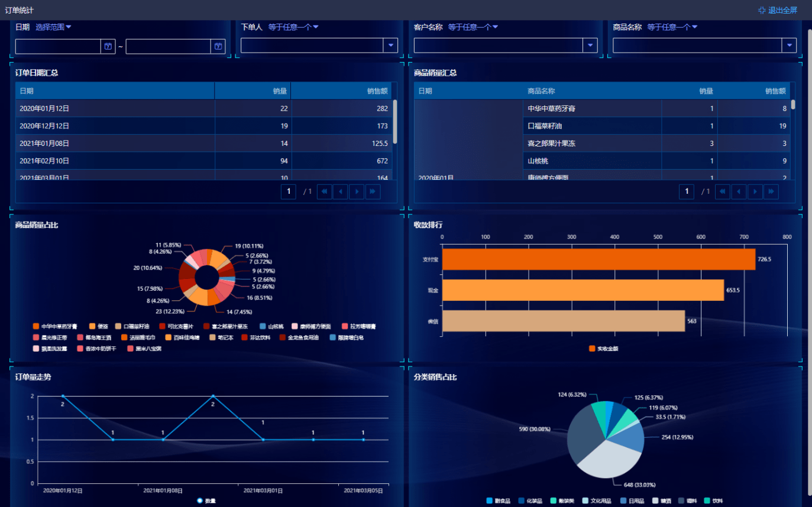
Task: Click 订单日期汇总 table vertical scrollbar
Action: click(x=394, y=121)
